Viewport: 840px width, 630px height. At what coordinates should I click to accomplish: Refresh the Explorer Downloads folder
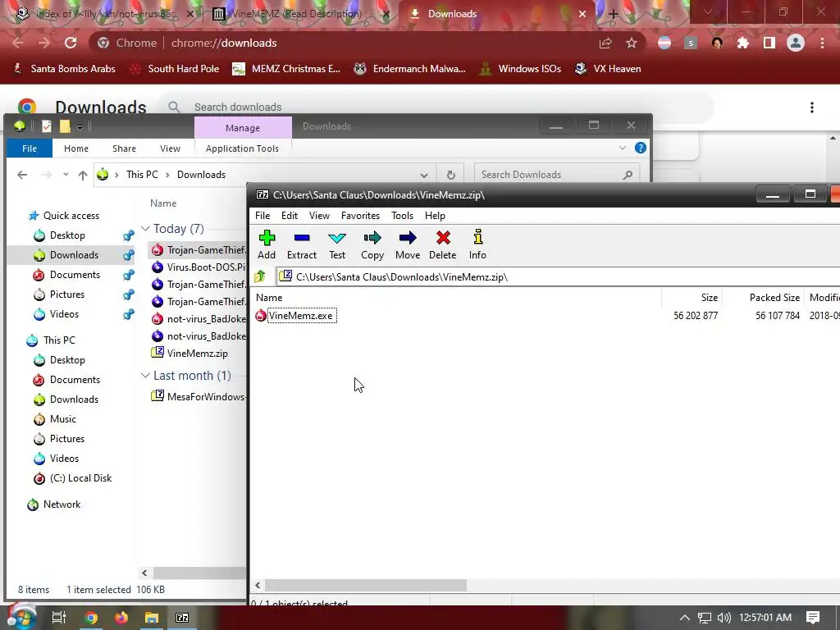click(x=451, y=176)
